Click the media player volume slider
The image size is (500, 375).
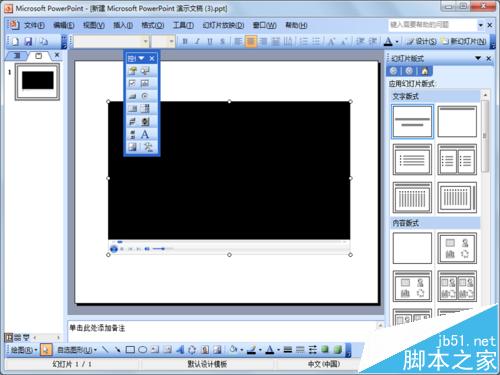tap(163, 249)
